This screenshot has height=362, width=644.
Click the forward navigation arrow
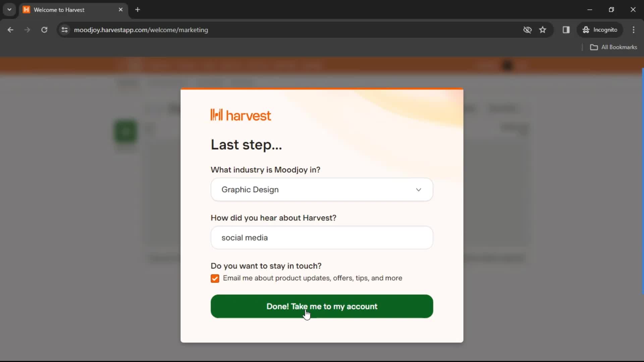click(x=28, y=30)
